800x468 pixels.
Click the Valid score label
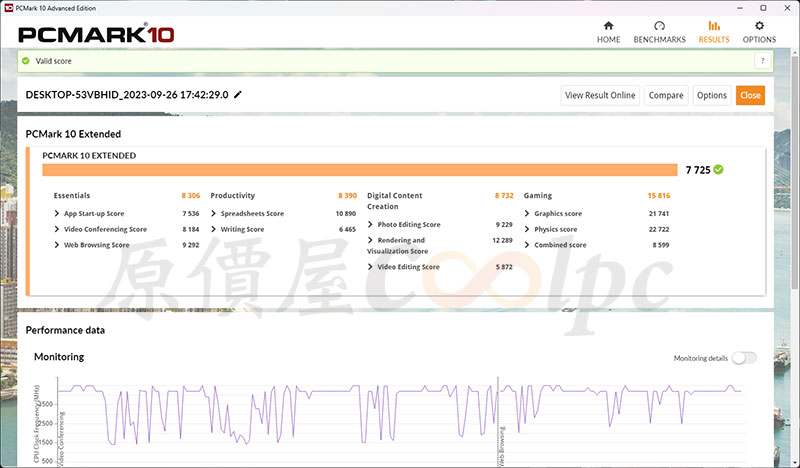pyautogui.click(x=54, y=61)
